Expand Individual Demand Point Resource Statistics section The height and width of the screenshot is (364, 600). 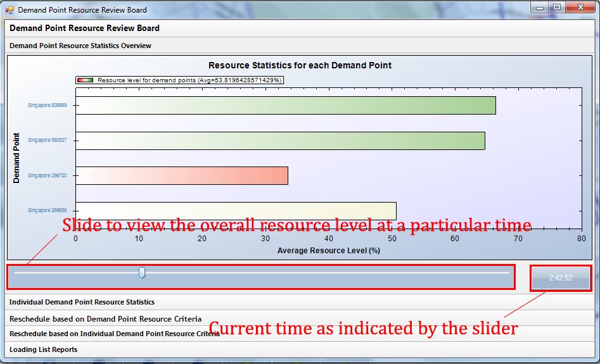(x=300, y=302)
